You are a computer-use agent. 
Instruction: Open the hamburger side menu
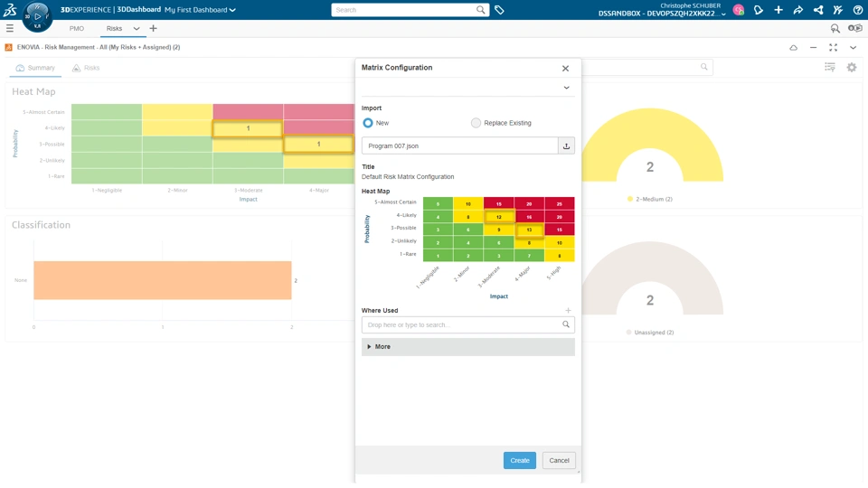pyautogui.click(x=9, y=28)
